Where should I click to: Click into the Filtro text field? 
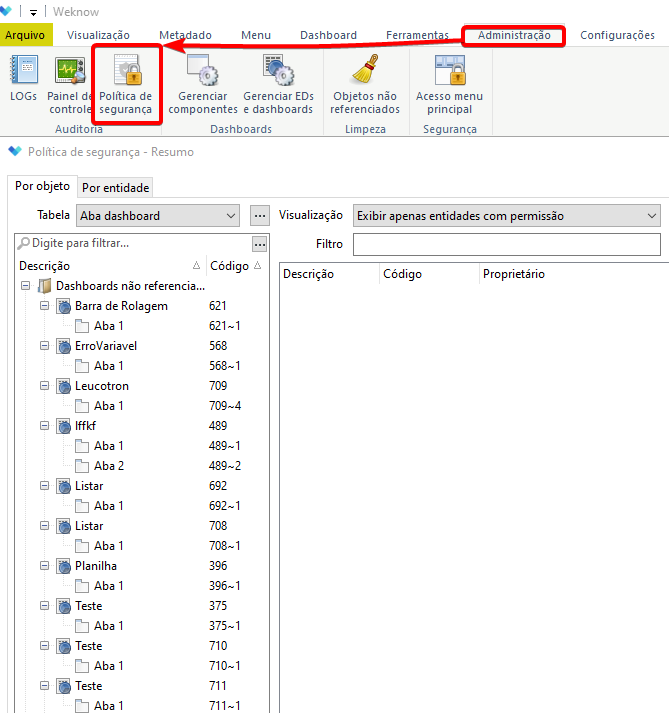(x=507, y=244)
